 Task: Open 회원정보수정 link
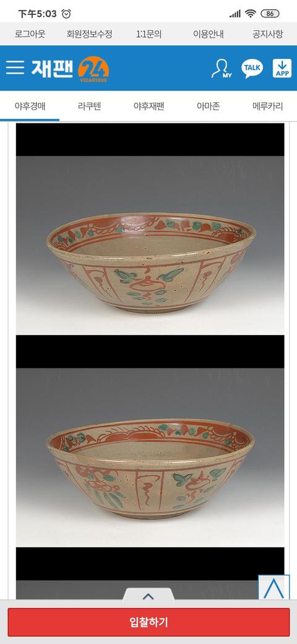(90, 34)
